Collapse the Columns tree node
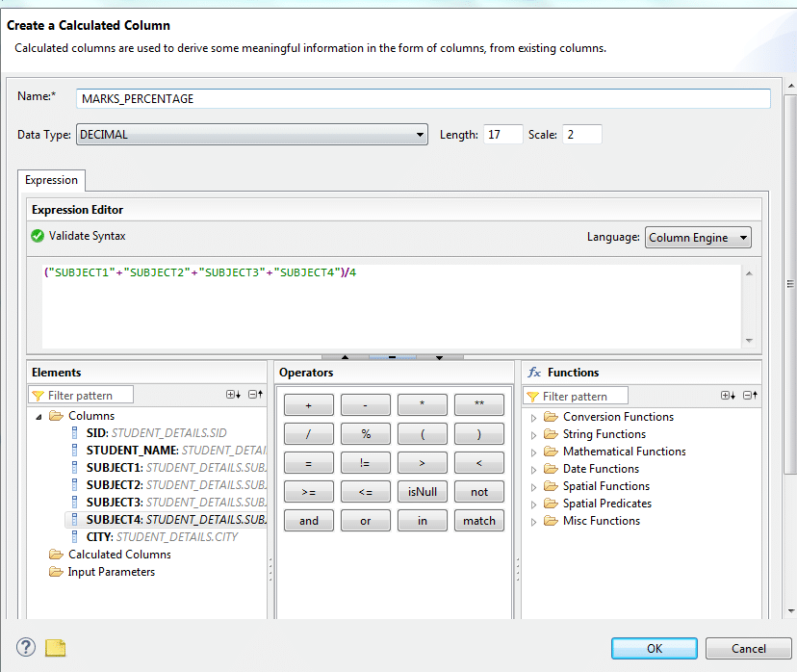This screenshot has width=797, height=672. click(x=39, y=417)
